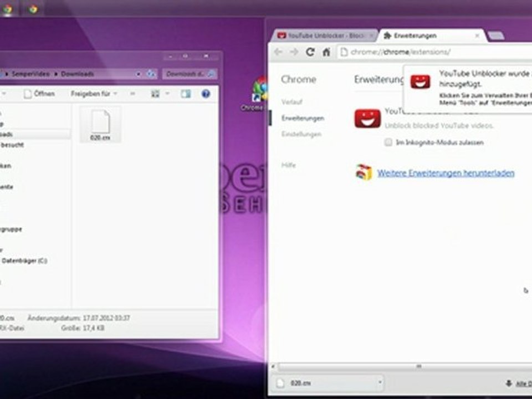
Task: Click the page icon in Chrome's address bar
Action: (x=344, y=52)
